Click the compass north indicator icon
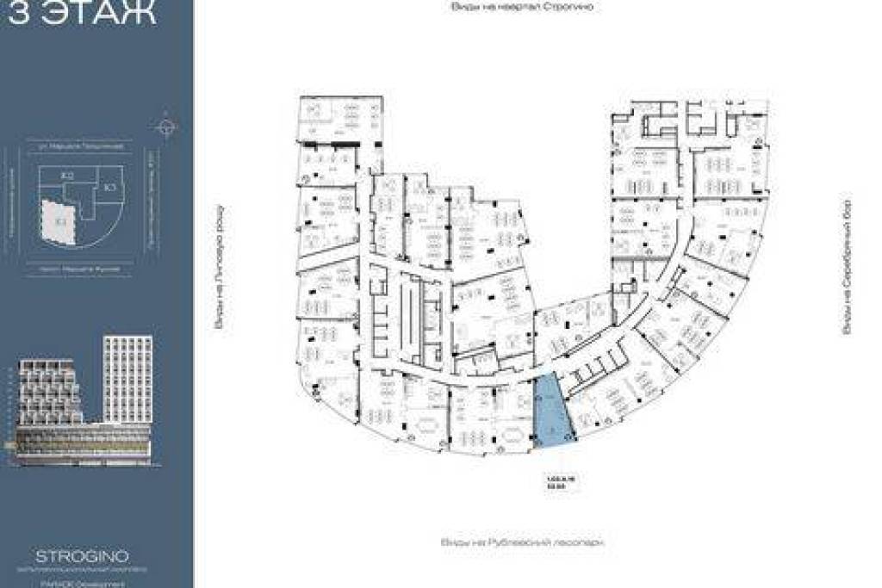This screenshot has width=882, height=588. pos(166,127)
